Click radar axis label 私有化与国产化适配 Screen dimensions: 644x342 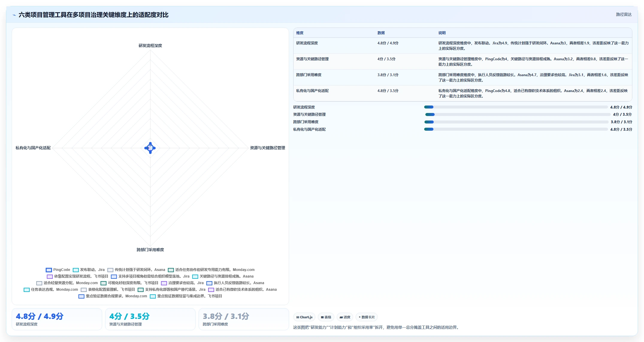(33, 148)
